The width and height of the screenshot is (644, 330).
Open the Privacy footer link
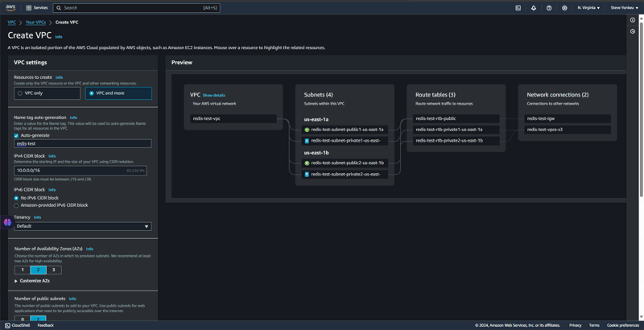(x=576, y=325)
